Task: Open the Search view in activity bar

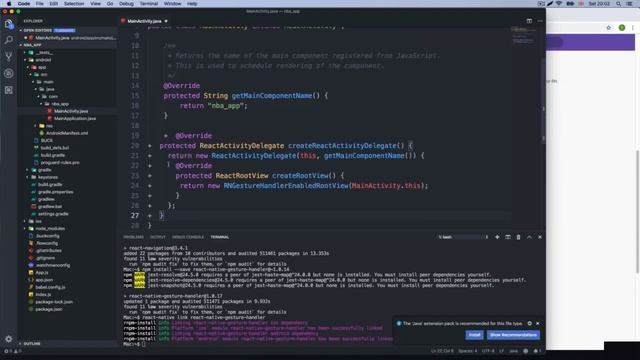Action: tap(9, 40)
